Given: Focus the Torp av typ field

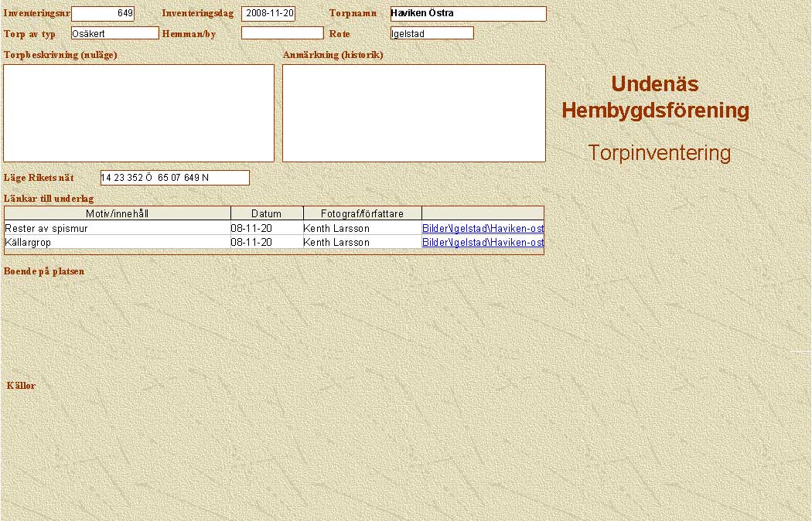Looking at the screenshot, I should 114,33.
